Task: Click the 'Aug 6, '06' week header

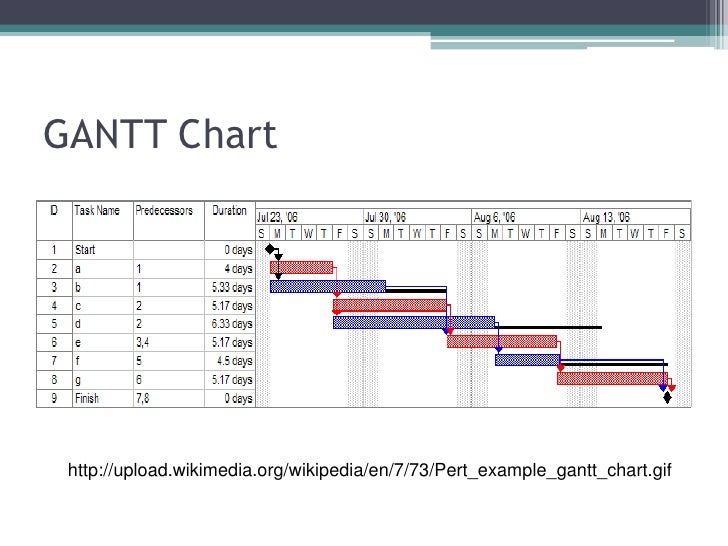Action: click(x=526, y=217)
